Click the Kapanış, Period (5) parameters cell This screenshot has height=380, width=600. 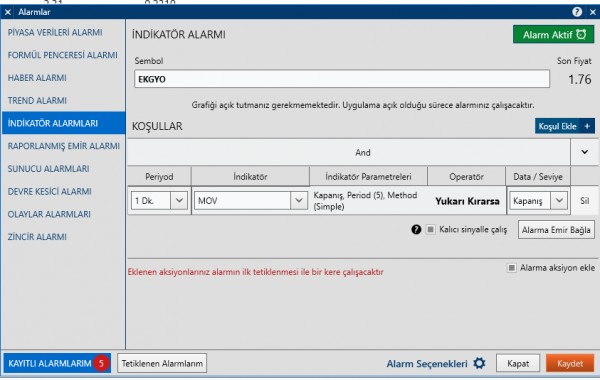(x=368, y=201)
